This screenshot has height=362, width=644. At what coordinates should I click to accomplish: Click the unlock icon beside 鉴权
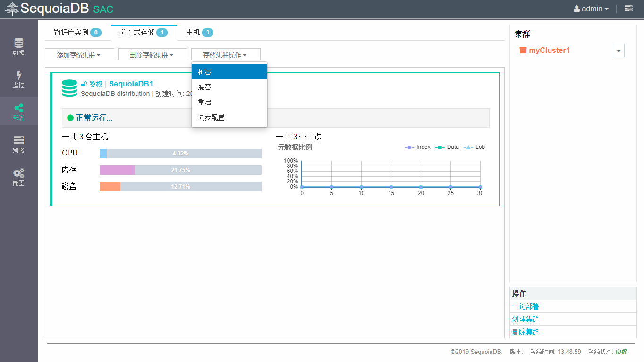click(x=84, y=84)
